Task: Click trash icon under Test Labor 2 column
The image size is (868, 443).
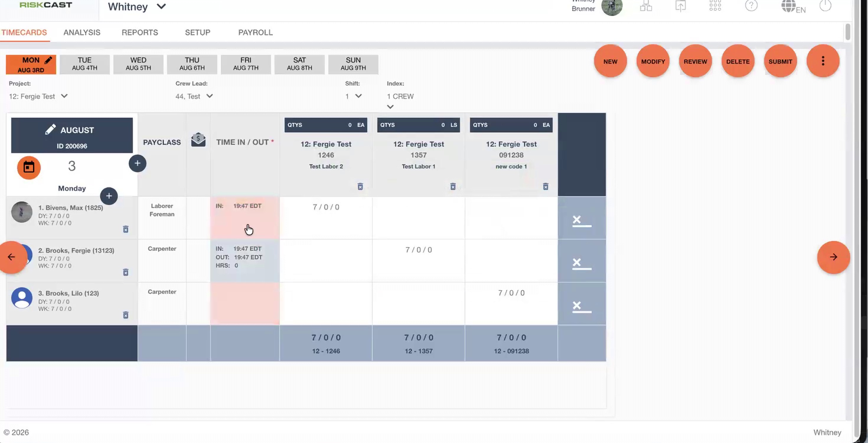Action: [360, 186]
